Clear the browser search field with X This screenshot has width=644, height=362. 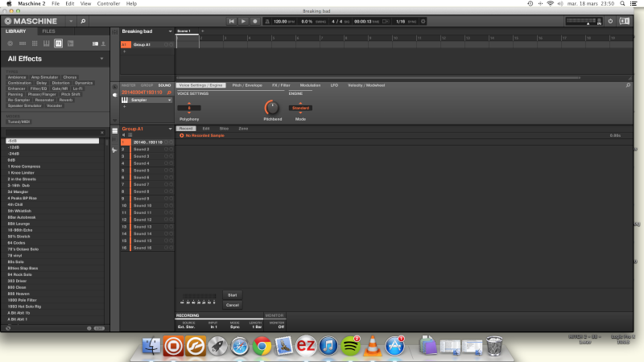pyautogui.click(x=102, y=133)
